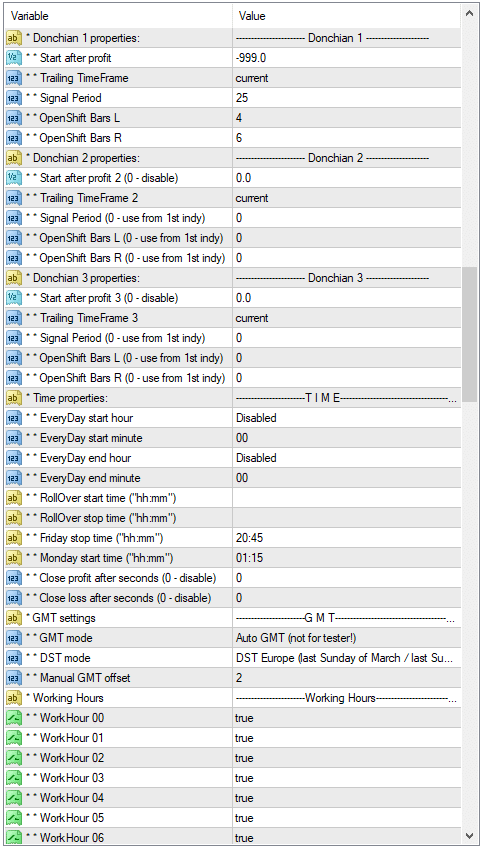Click the Variable column header
This screenshot has width=483, height=852.
pyautogui.click(x=118, y=16)
